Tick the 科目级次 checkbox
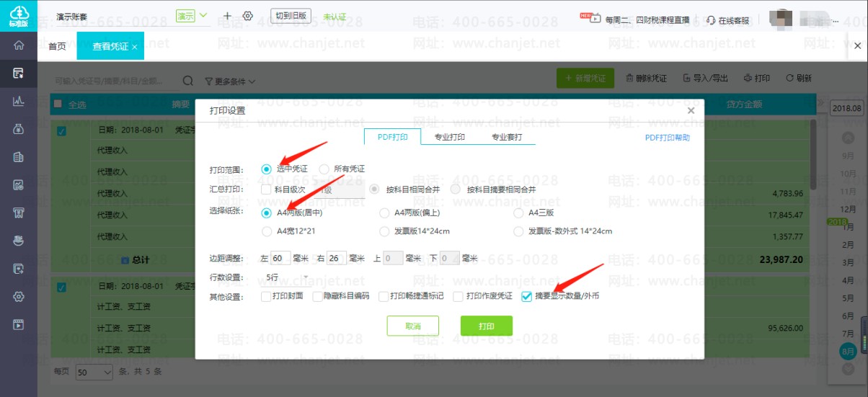The image size is (868, 397). (266, 190)
